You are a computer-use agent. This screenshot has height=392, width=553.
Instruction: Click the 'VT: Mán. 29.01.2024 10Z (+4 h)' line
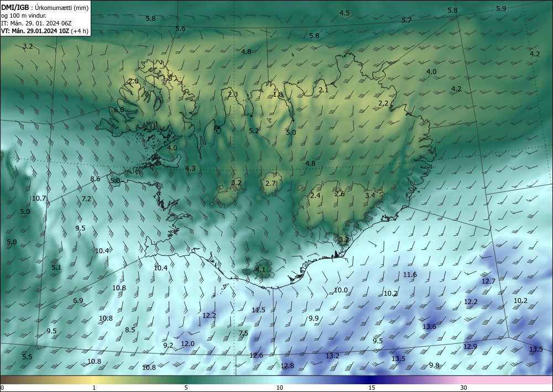coord(44,31)
